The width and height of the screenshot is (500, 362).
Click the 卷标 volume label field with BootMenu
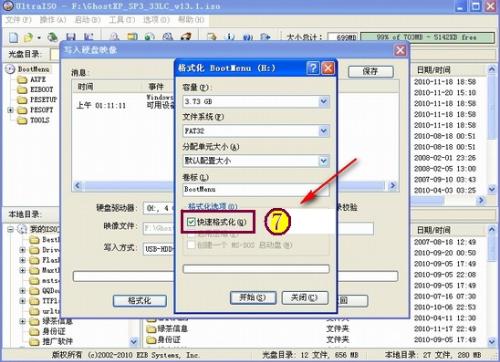point(256,189)
